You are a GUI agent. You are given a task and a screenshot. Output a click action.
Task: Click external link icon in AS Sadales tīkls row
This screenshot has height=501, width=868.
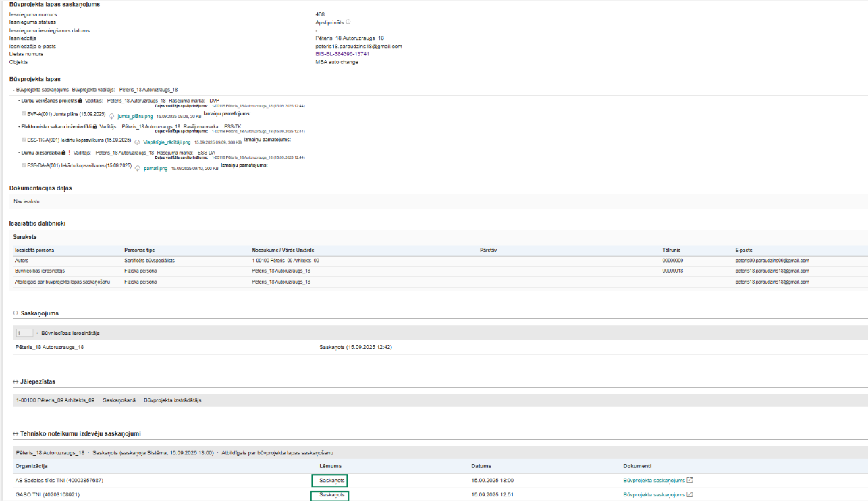[690, 481]
